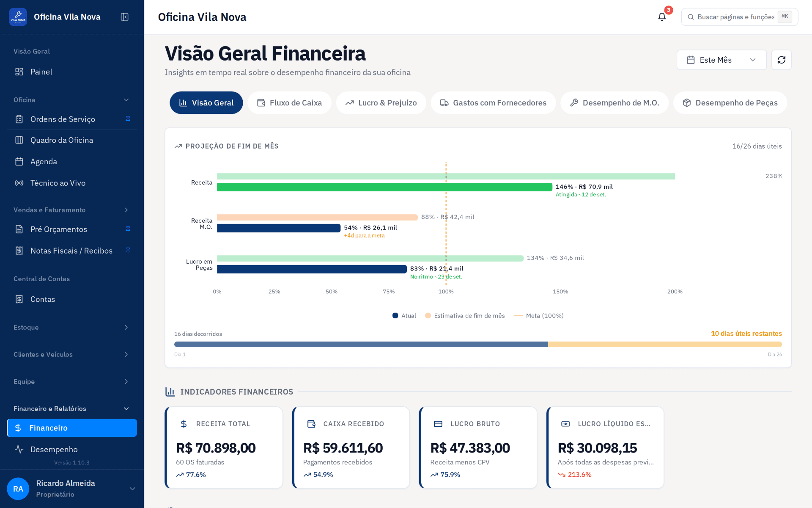The height and width of the screenshot is (508, 812).
Task: Expand the Equipe section
Action: pyautogui.click(x=126, y=381)
